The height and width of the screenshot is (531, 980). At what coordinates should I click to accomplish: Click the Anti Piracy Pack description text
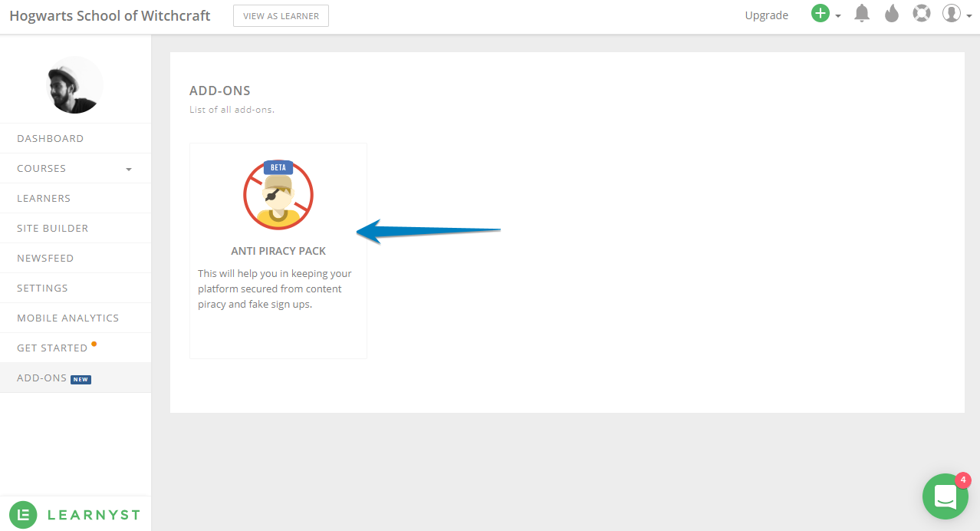click(275, 289)
